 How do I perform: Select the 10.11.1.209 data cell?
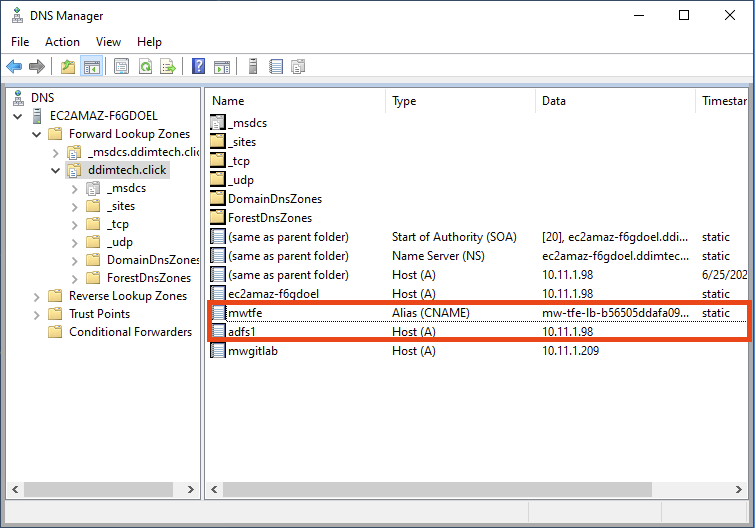coord(570,350)
